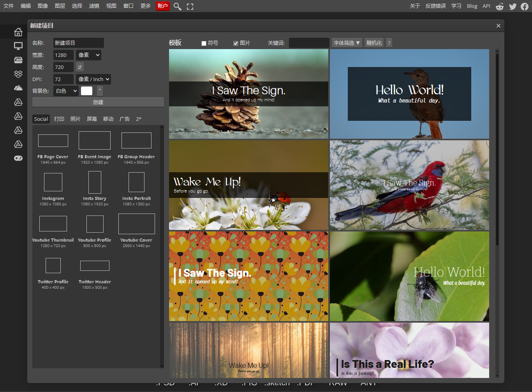Select the fly on leaf 'Hello World!' template

(x=409, y=276)
